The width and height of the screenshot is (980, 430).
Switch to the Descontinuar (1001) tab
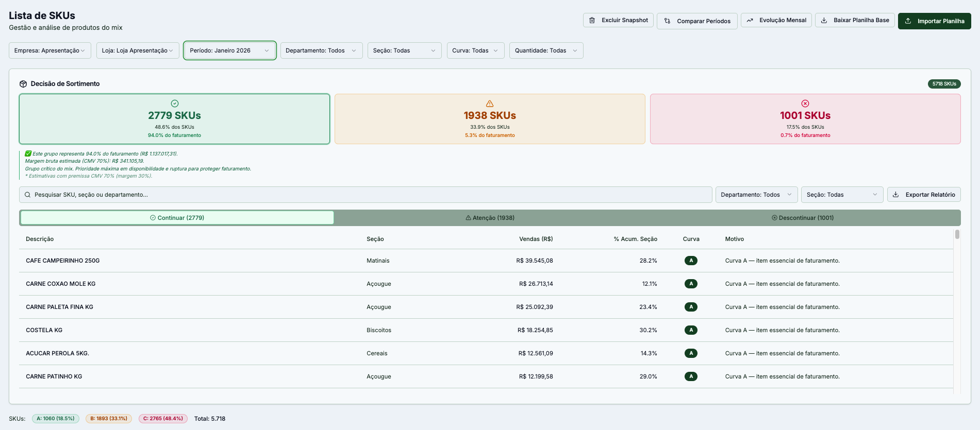[803, 218]
